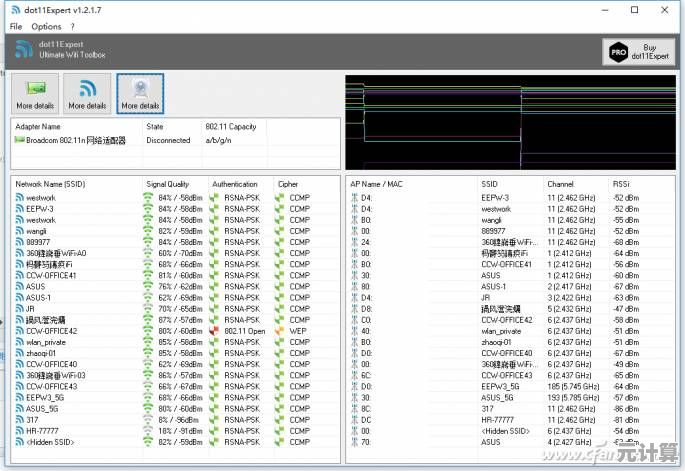Open the Options menu
The height and width of the screenshot is (471, 685).
tap(46, 26)
